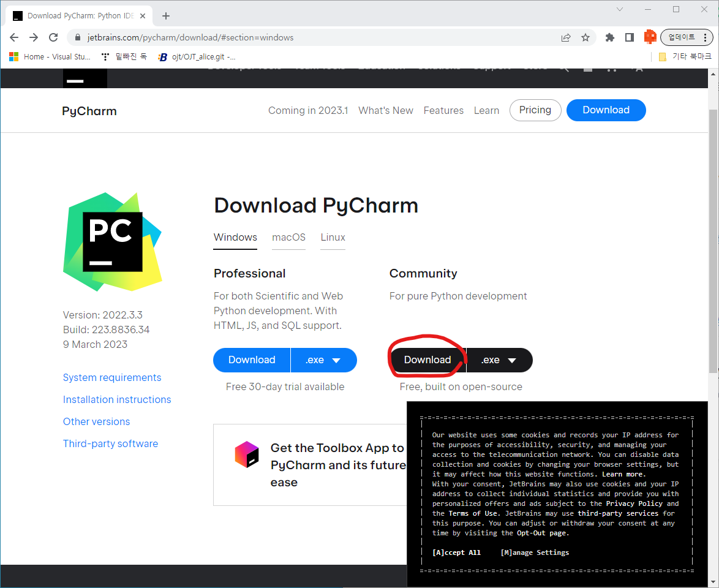Open the third-party services link
Viewport: 719px width, 588px height.
tap(618, 514)
